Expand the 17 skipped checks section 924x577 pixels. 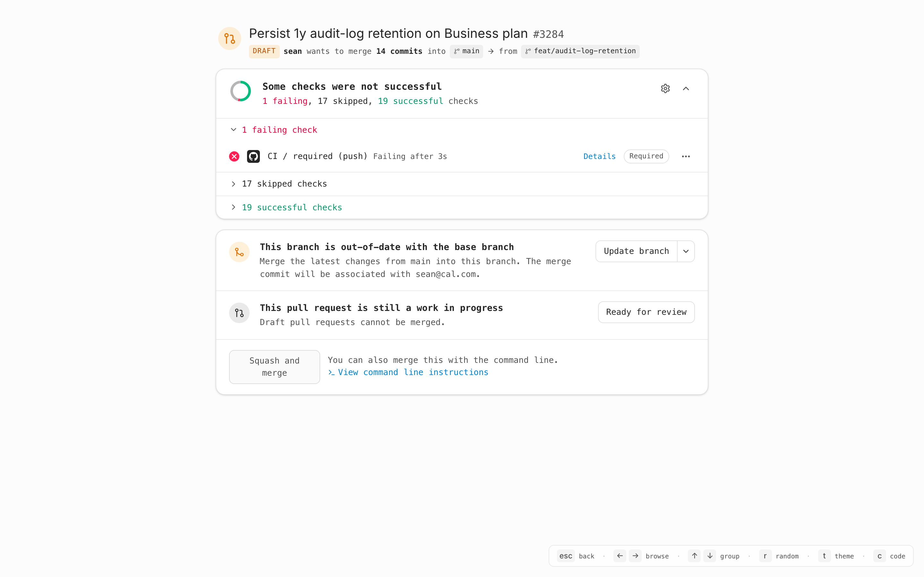[x=234, y=184]
